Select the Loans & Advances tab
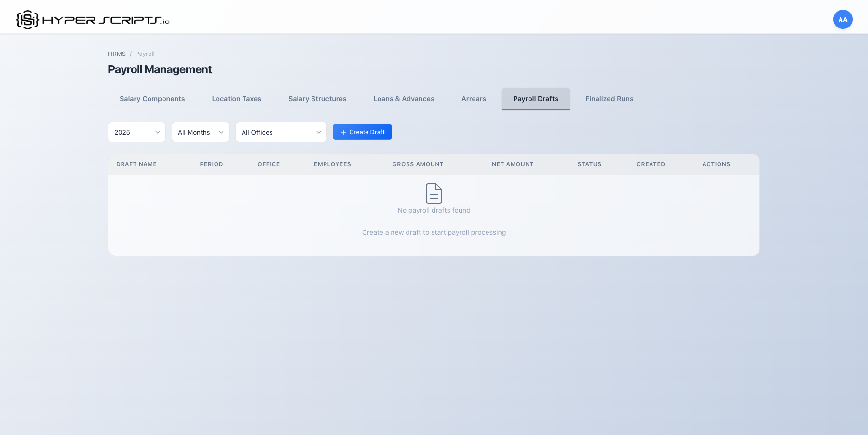868x435 pixels. pos(404,99)
